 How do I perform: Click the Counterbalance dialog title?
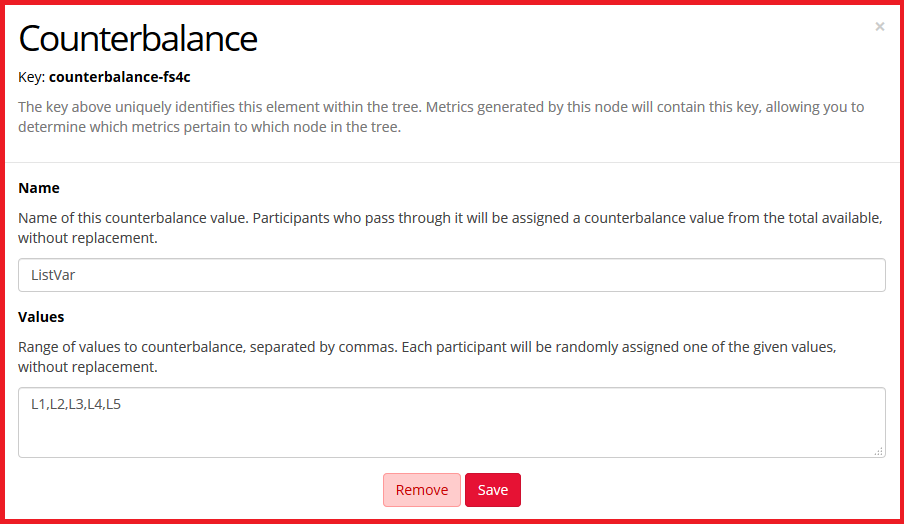(x=138, y=38)
